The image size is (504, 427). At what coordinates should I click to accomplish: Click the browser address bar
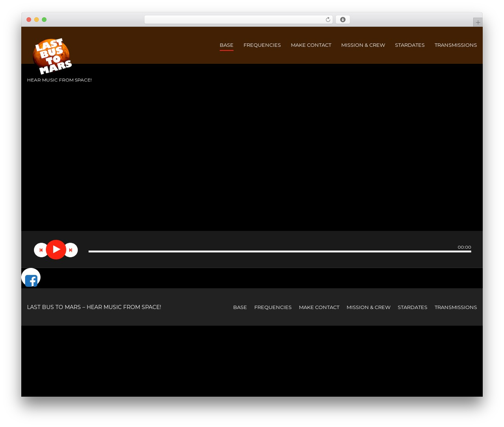point(238,20)
